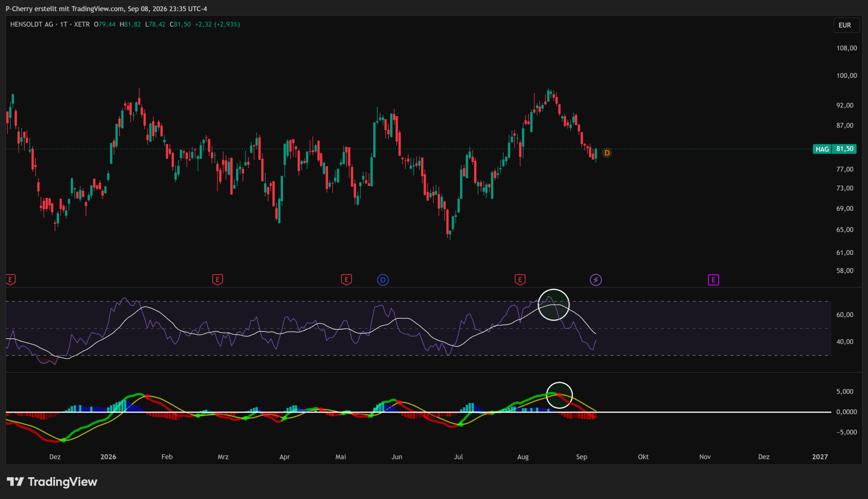Click the red MACD signal dot in late January
Viewport: 868px width, 499px height.
(147, 397)
